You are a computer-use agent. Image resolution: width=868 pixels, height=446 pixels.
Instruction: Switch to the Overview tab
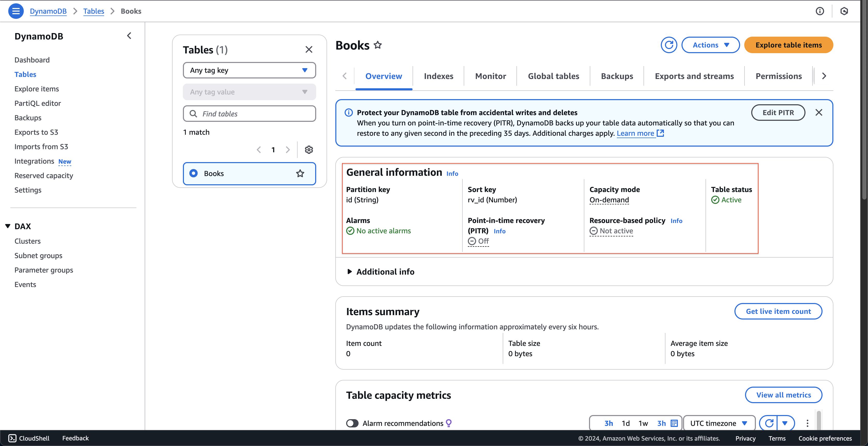tap(383, 76)
